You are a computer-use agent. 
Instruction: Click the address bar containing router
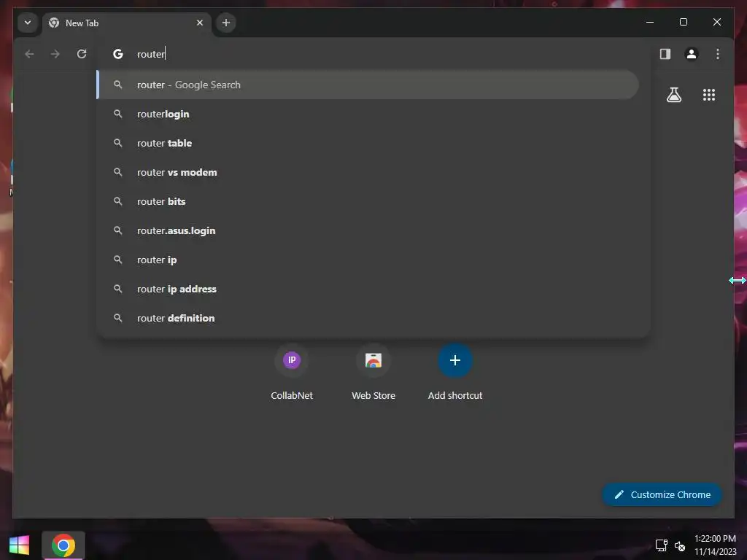click(x=373, y=54)
